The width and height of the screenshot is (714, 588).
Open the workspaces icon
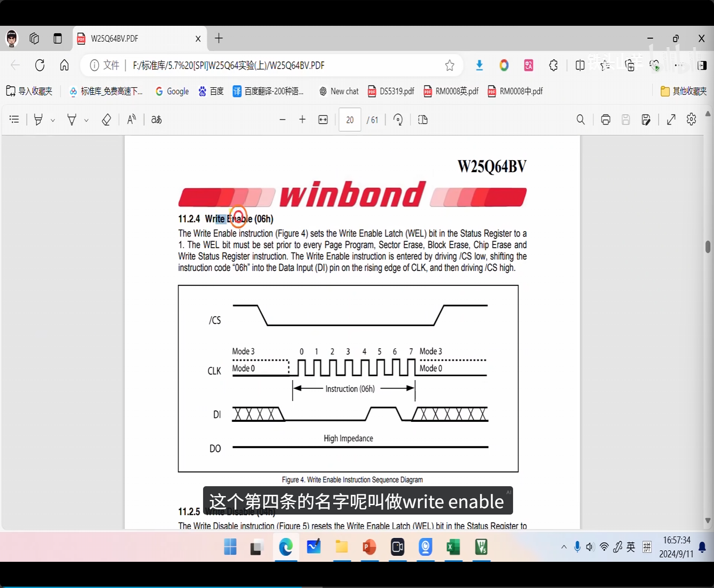(x=34, y=39)
